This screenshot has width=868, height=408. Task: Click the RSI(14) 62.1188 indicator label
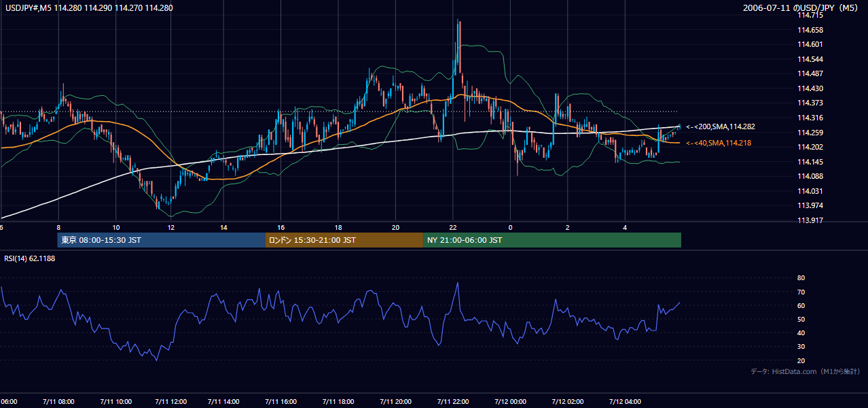pyautogui.click(x=30, y=258)
